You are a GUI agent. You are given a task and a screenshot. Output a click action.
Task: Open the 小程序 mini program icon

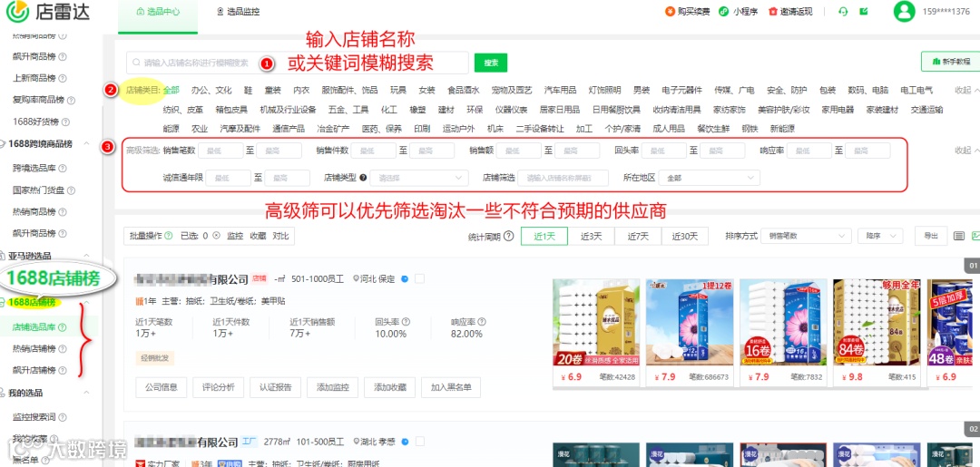(724, 11)
